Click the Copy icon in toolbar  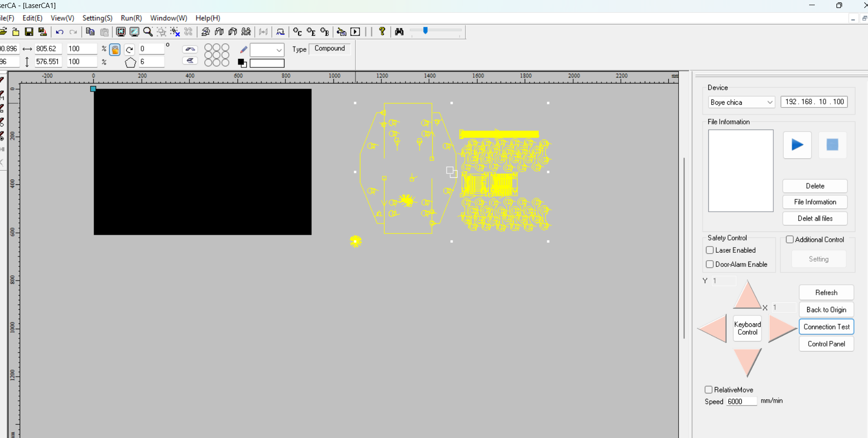click(x=90, y=32)
